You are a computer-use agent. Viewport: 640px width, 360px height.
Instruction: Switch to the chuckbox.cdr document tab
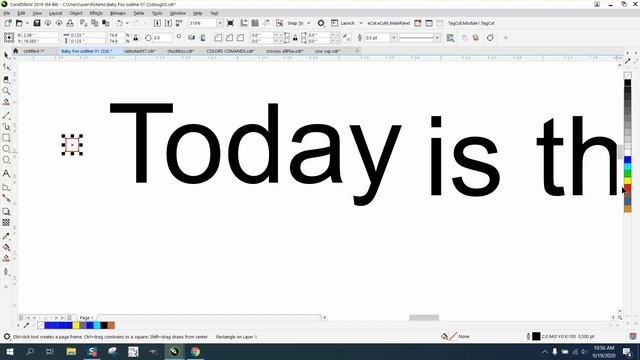click(180, 51)
